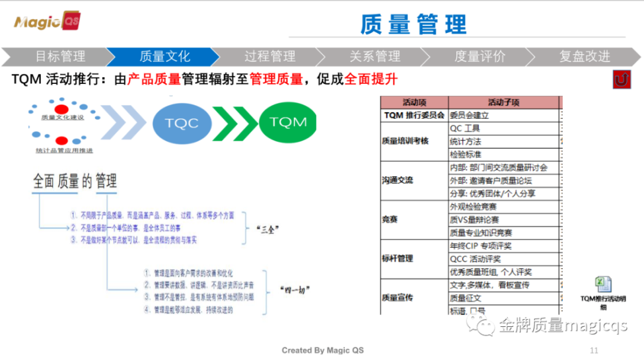This screenshot has height=358, width=644.
Task: Click the 质量文化建设 link
Action: [63, 118]
